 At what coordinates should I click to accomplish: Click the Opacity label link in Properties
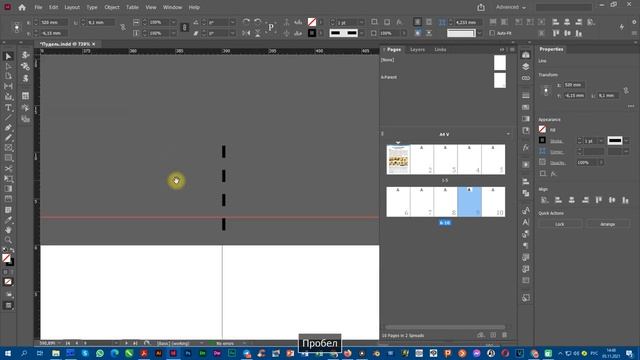pyautogui.click(x=558, y=162)
